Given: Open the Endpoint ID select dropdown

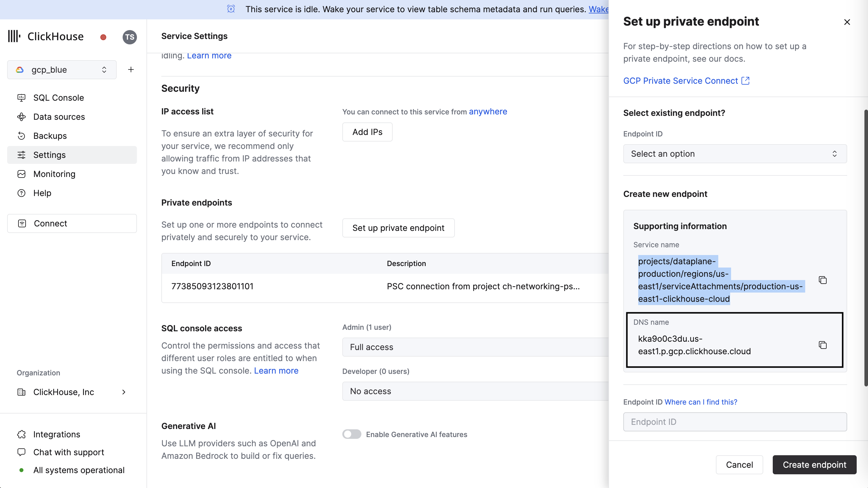Looking at the screenshot, I should coord(735,154).
